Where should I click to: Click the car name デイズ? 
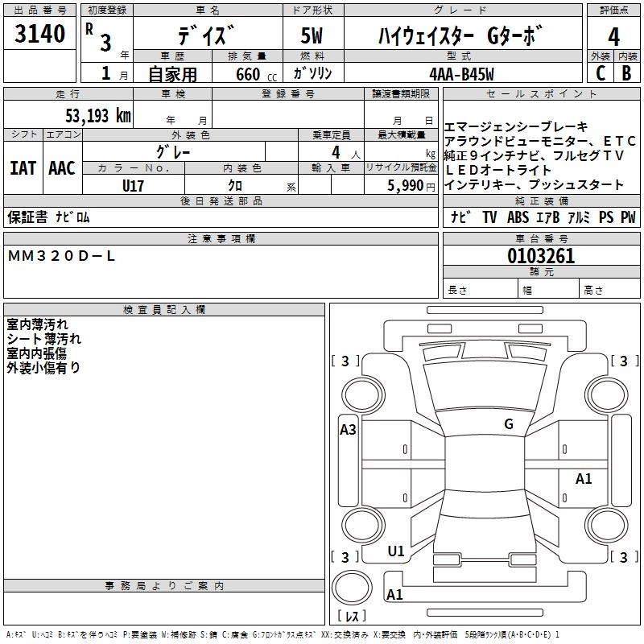click(207, 35)
